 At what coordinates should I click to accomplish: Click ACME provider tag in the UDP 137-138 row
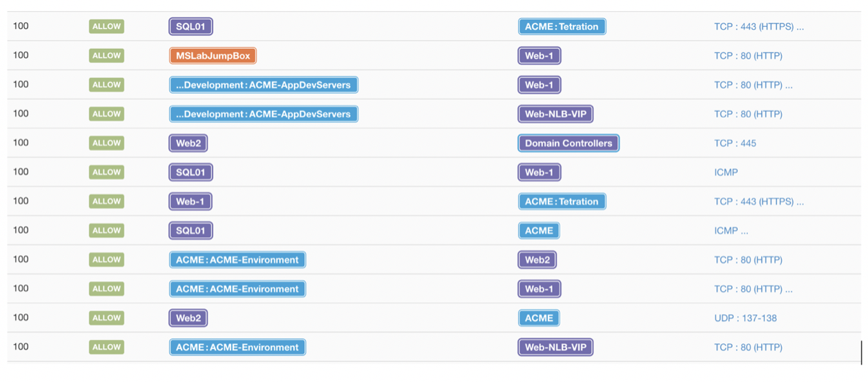[539, 318]
